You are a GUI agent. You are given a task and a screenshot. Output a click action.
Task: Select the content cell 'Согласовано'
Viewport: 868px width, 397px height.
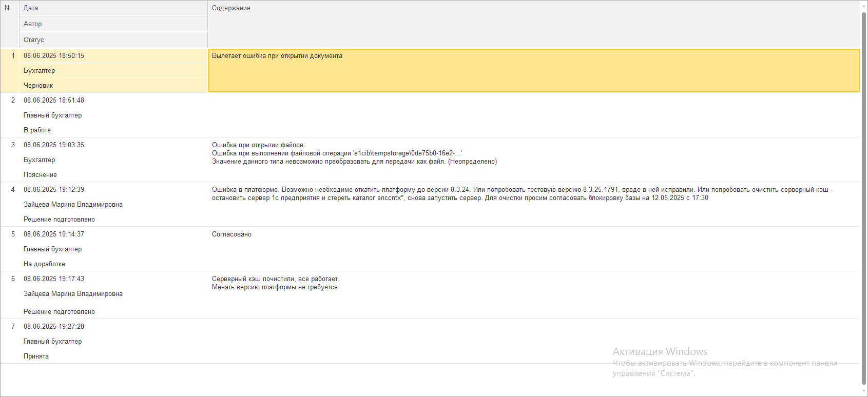(x=232, y=234)
